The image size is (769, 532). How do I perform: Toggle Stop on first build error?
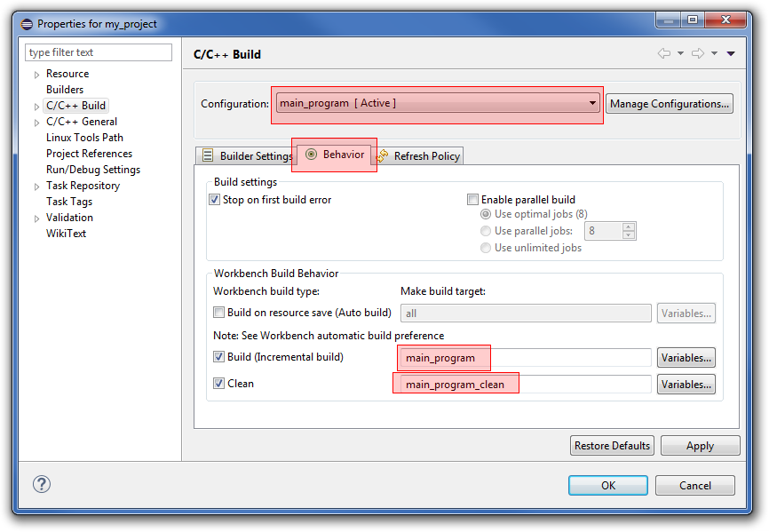coord(214,200)
